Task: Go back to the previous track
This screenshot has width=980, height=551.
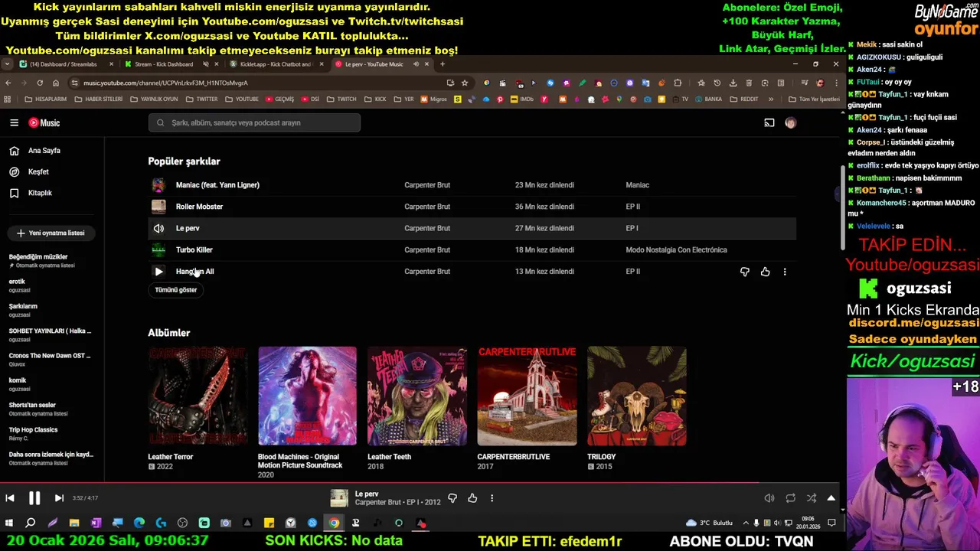Action: (10, 498)
